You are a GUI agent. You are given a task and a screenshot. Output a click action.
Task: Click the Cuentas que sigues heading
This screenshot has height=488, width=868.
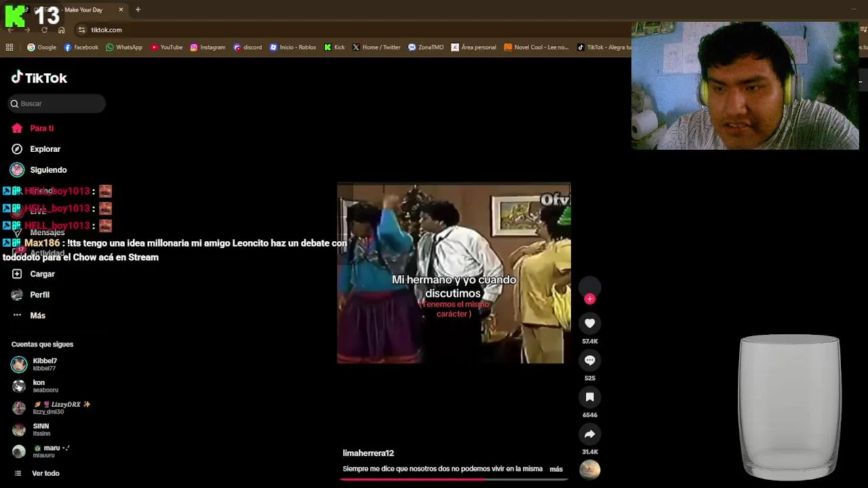(42, 344)
